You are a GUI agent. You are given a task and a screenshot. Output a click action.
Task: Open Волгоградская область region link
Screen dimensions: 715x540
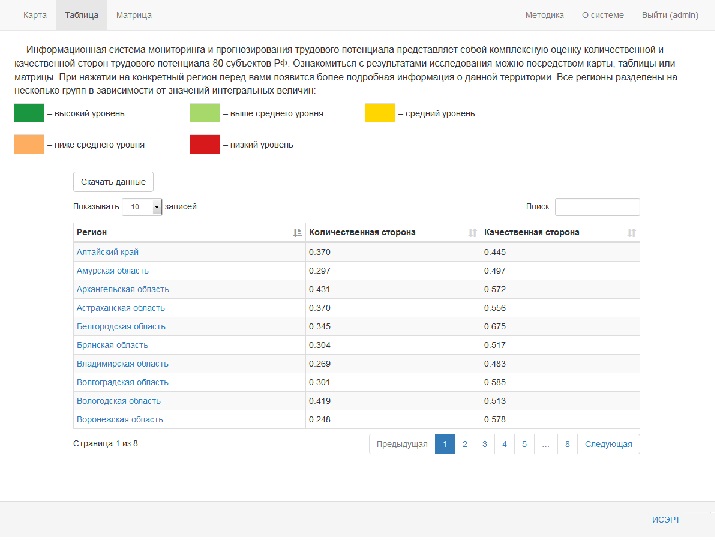click(122, 382)
